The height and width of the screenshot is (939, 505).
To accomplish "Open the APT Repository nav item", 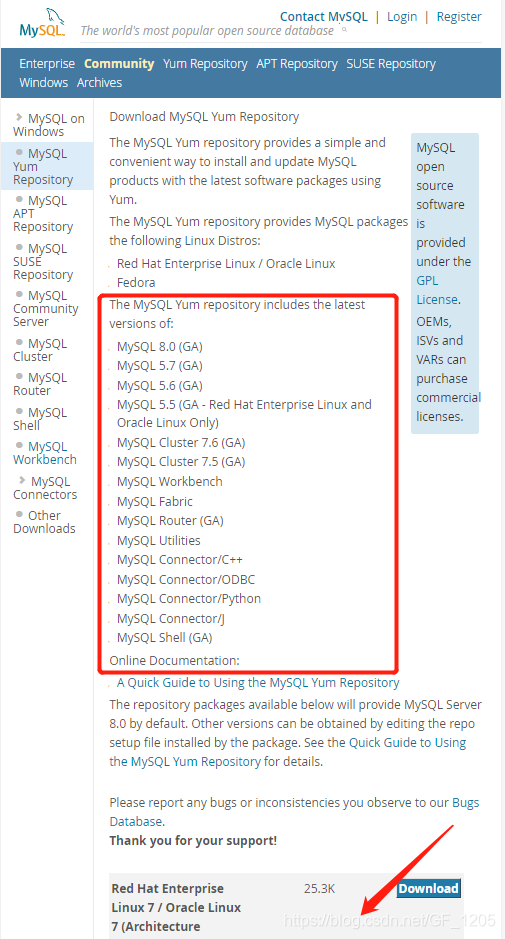I will (297, 63).
